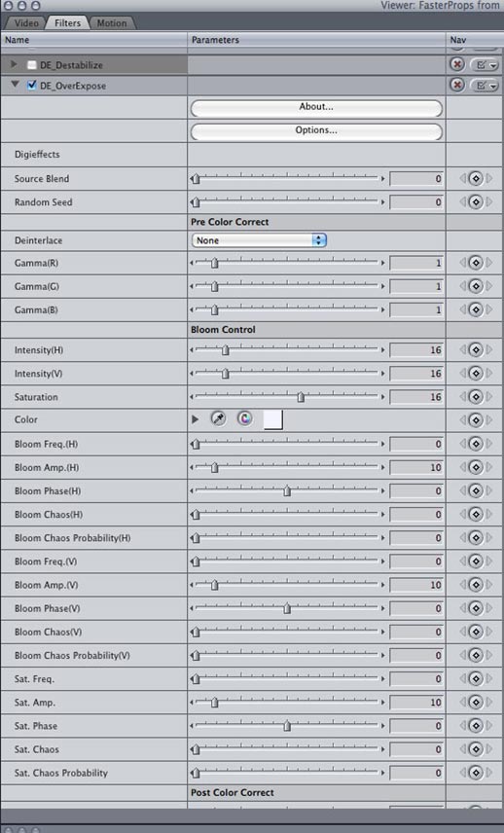Switch to the Video tab
Image resolution: width=504 pixels, height=833 pixels.
(x=26, y=22)
